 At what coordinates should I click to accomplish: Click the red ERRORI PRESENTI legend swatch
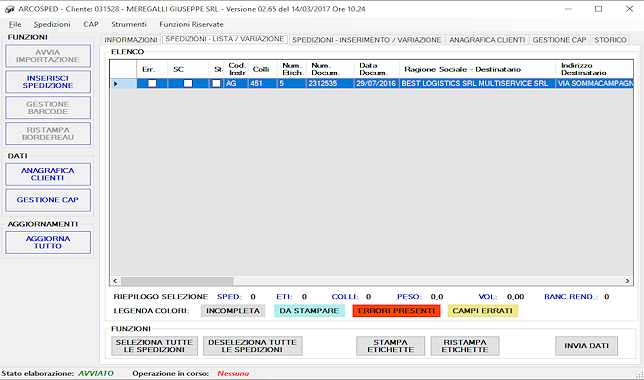click(396, 311)
